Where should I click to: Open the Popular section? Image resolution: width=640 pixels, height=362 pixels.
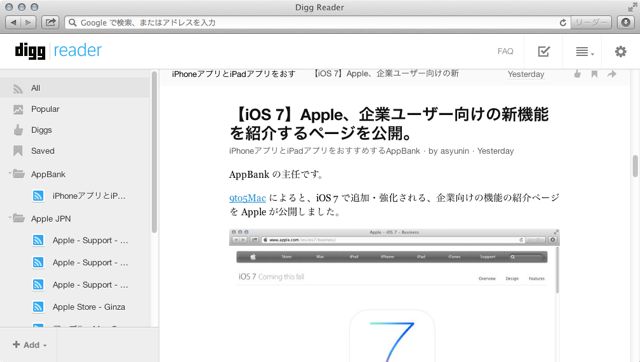(x=45, y=109)
